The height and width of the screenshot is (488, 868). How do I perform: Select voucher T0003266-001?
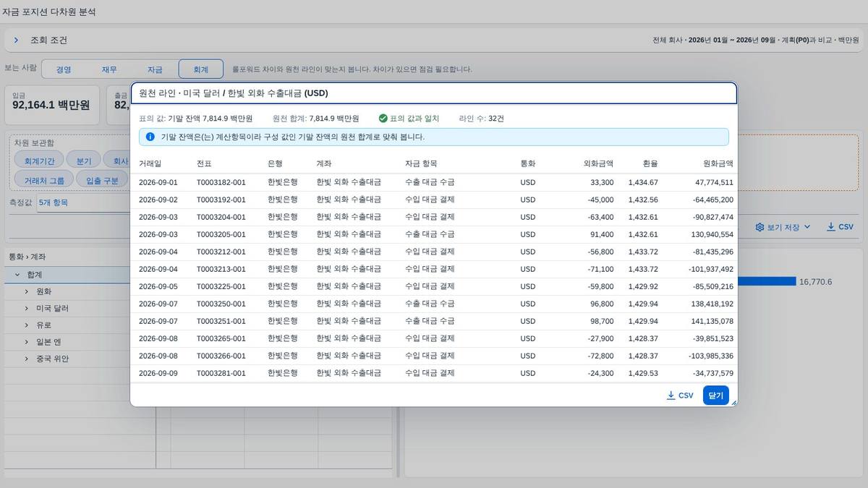[x=221, y=356]
